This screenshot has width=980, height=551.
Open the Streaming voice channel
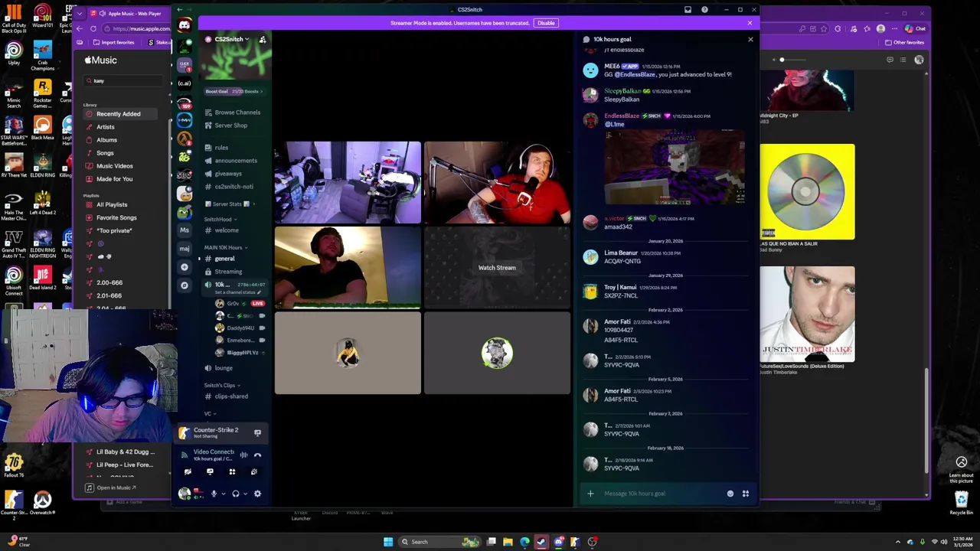click(228, 272)
